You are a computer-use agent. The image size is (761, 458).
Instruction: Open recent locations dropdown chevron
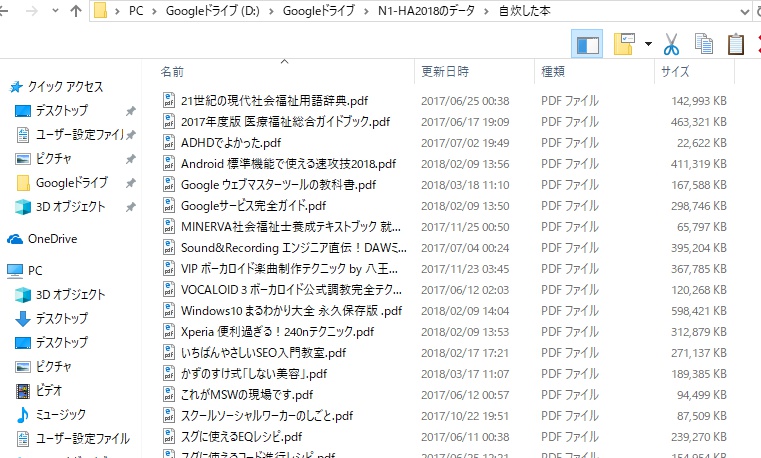tap(55, 11)
